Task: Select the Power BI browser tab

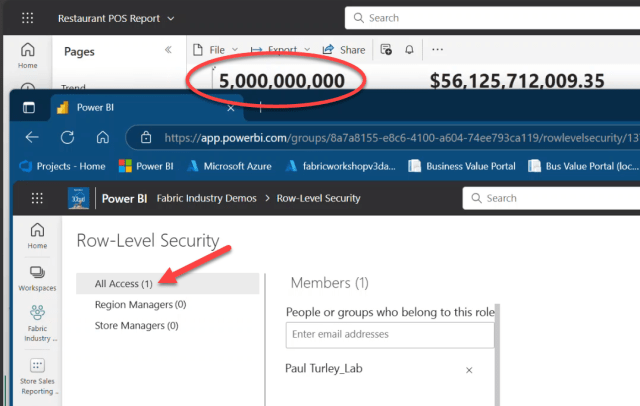Action: (147, 107)
